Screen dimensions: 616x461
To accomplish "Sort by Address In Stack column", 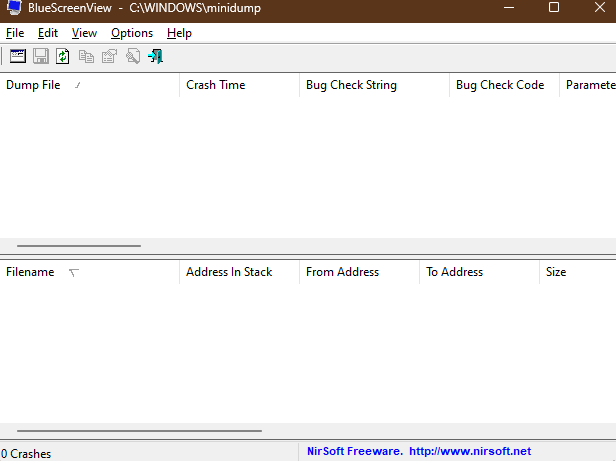I will click(x=239, y=272).
